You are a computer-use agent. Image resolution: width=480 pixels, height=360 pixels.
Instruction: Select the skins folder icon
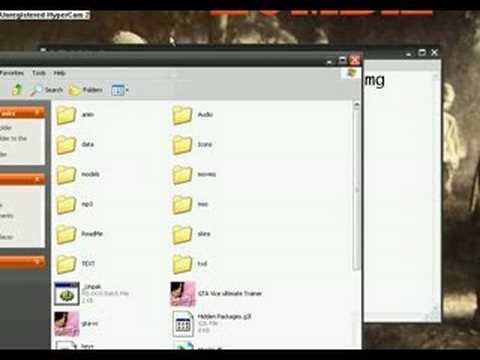coord(182,234)
